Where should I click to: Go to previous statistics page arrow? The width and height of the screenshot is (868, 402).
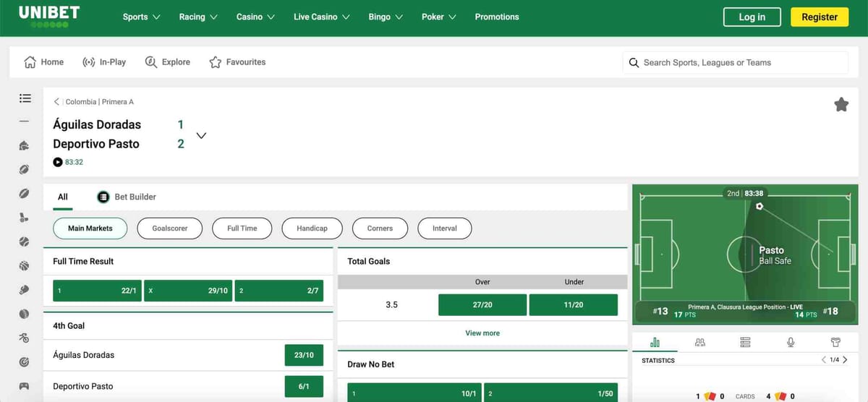[x=823, y=360]
